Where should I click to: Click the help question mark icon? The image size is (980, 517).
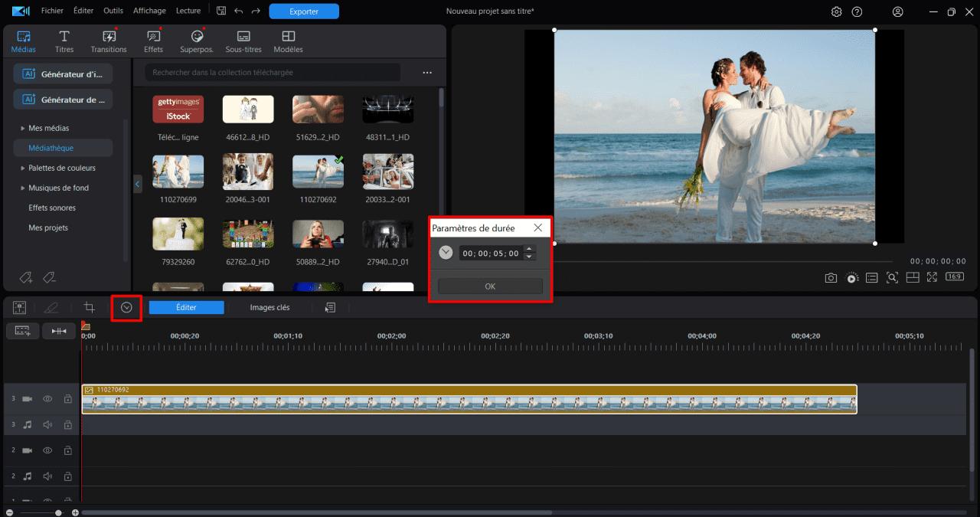[x=857, y=11]
